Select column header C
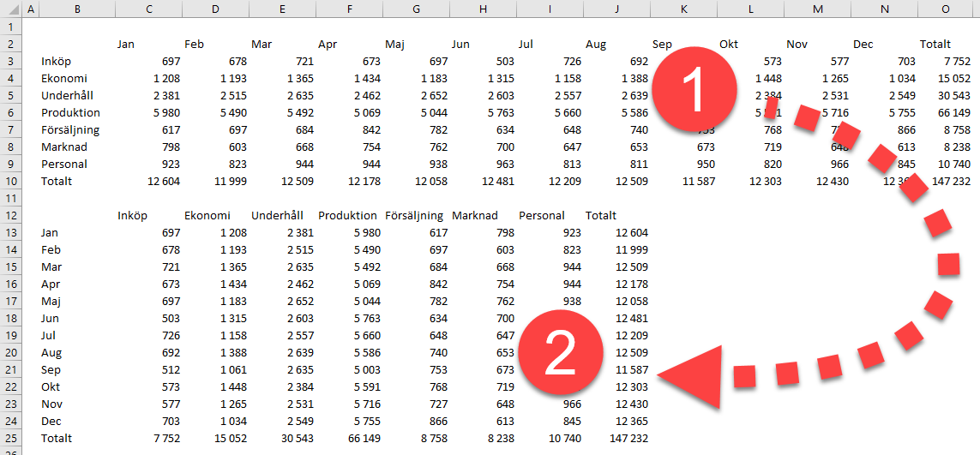Screen dimensions: 980x455 [x=149, y=9]
